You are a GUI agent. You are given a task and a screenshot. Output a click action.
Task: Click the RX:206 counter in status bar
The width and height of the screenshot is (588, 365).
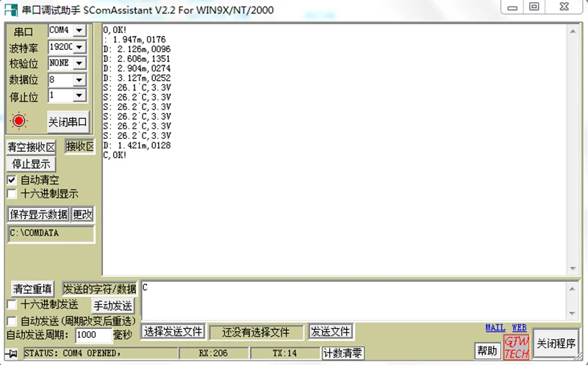(x=213, y=353)
